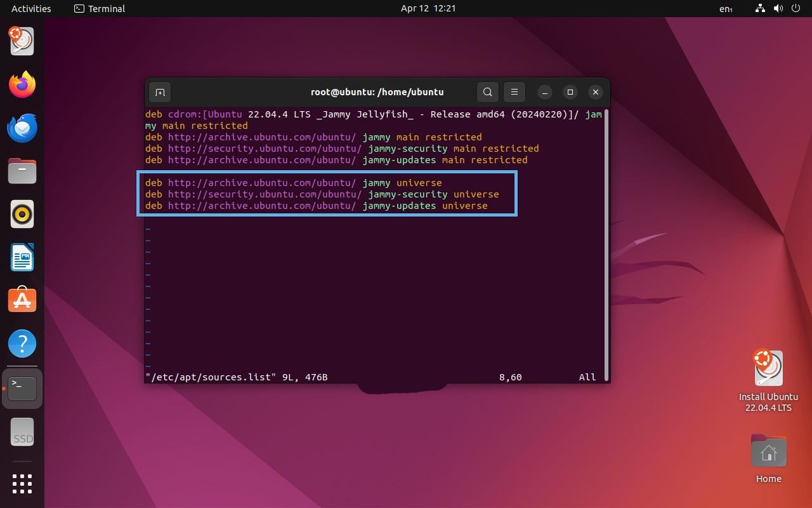Open the Help icon in dock

coord(22,344)
